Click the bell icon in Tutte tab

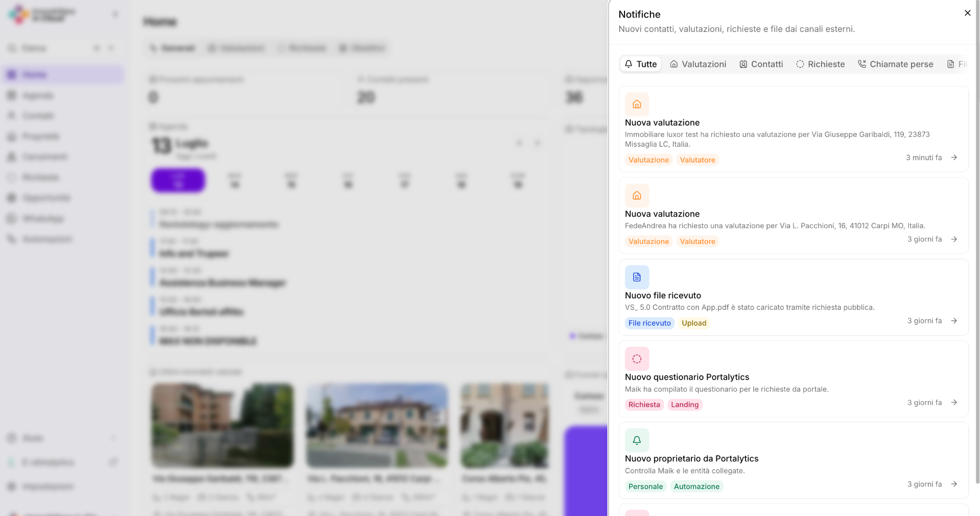click(629, 64)
